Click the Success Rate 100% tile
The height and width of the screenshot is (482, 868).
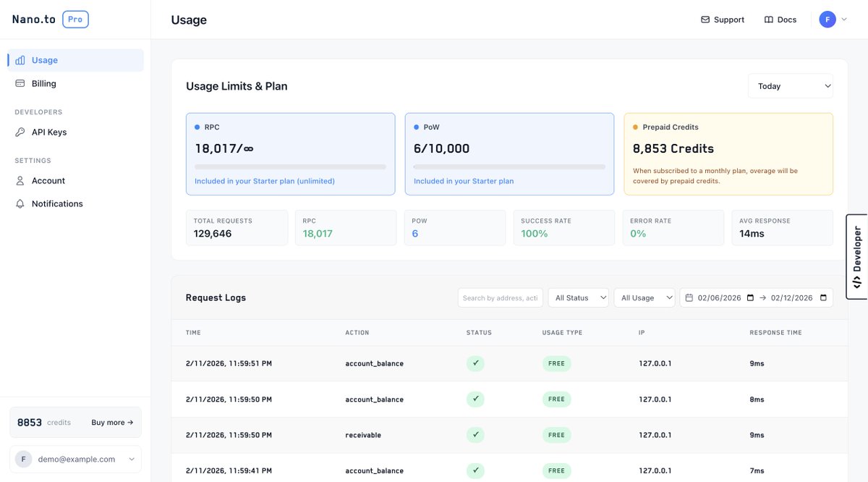click(564, 228)
